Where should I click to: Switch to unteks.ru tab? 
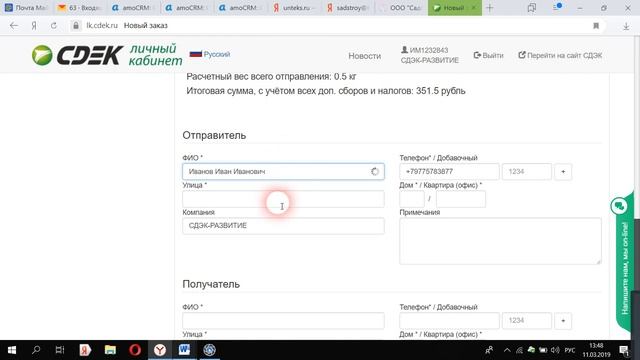click(294, 8)
